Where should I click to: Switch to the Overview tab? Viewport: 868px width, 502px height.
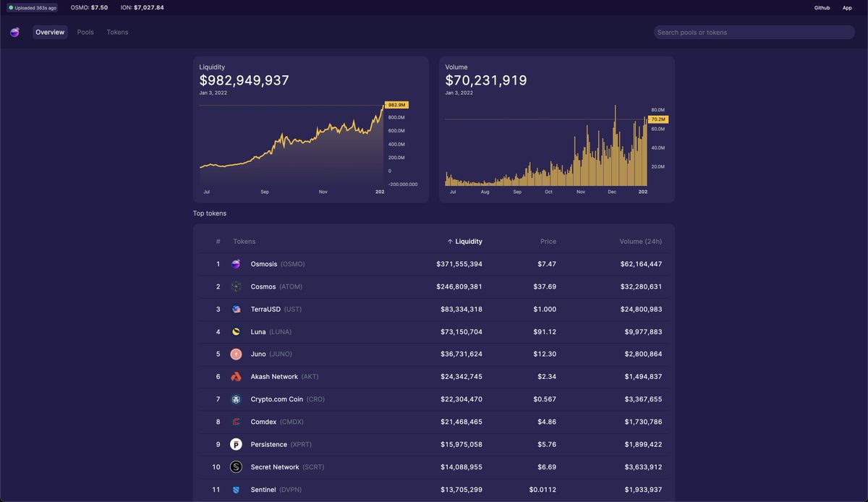coord(50,32)
